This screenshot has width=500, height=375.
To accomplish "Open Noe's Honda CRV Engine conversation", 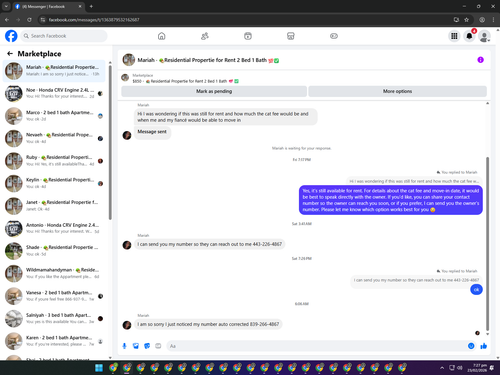I will (54, 93).
